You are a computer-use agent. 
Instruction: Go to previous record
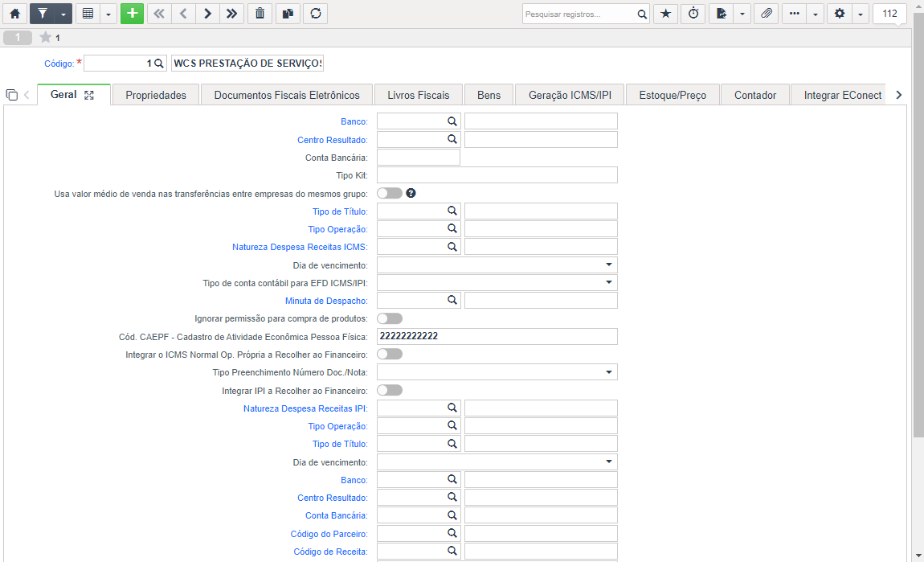click(x=183, y=14)
